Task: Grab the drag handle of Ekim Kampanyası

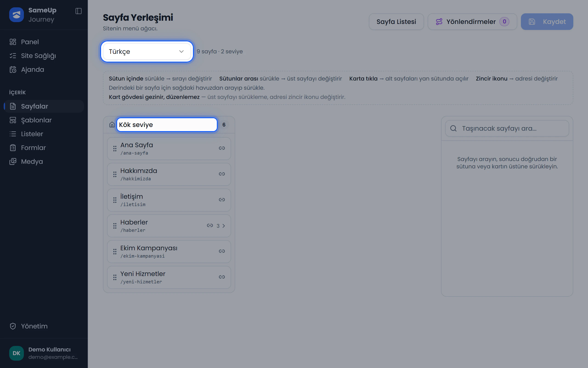Action: coord(115,252)
